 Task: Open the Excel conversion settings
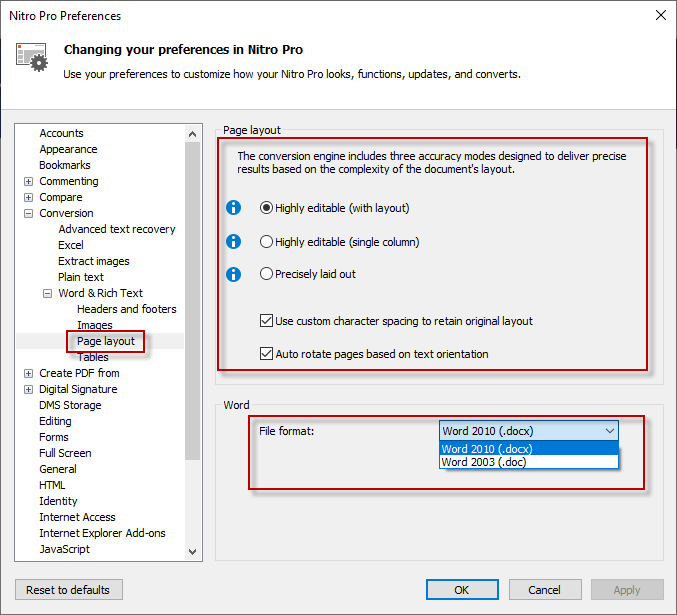[x=71, y=245]
